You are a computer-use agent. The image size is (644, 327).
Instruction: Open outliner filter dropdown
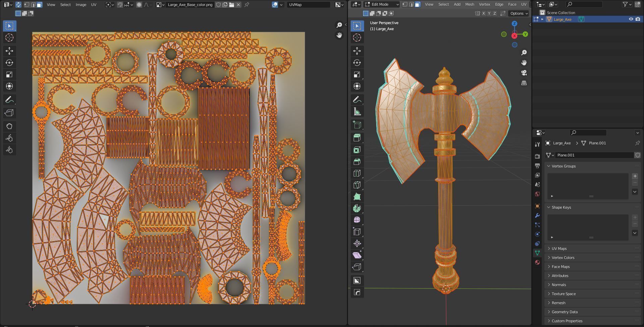coord(627,4)
